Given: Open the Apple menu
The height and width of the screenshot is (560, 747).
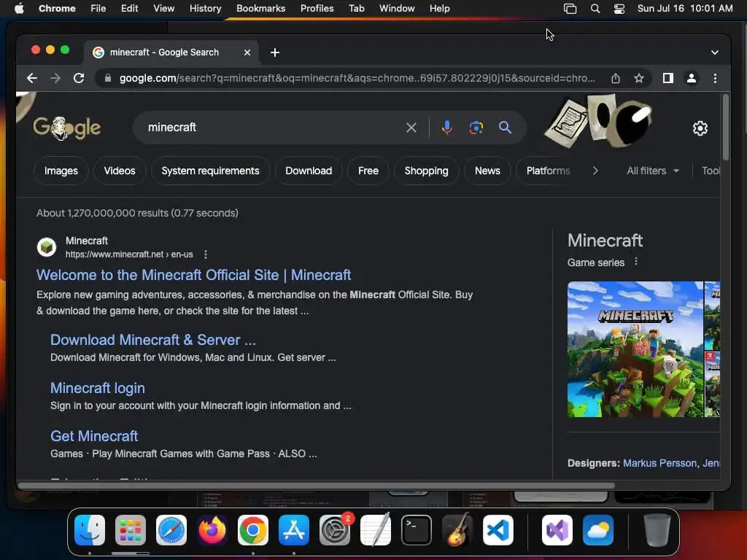Looking at the screenshot, I should tap(19, 9).
